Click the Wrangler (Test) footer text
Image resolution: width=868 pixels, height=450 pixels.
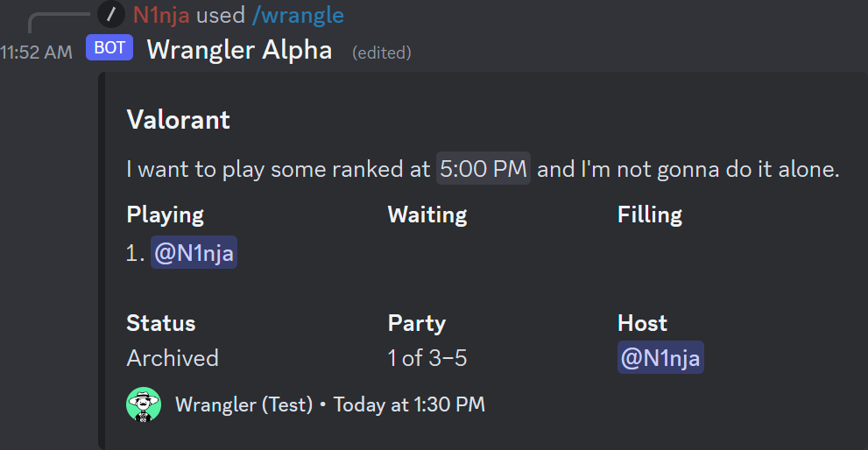tap(243, 404)
